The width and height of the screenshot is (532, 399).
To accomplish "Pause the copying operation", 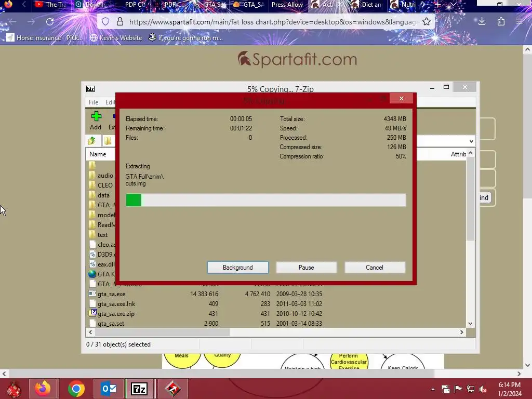I will click(306, 268).
